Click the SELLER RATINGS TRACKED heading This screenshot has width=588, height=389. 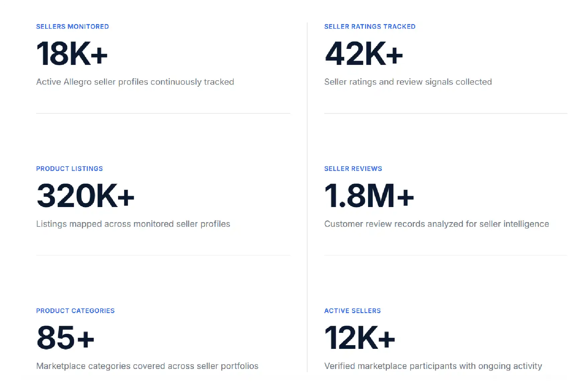(x=370, y=26)
